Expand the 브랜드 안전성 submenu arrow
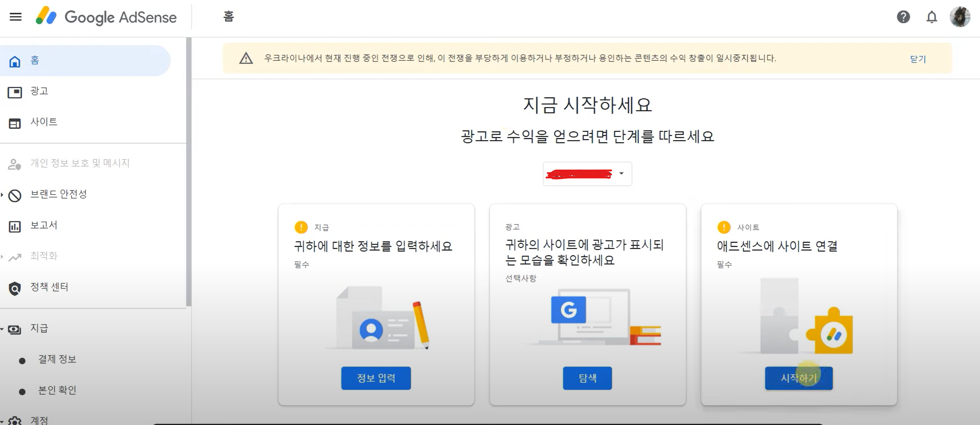The image size is (980, 425). [2, 195]
